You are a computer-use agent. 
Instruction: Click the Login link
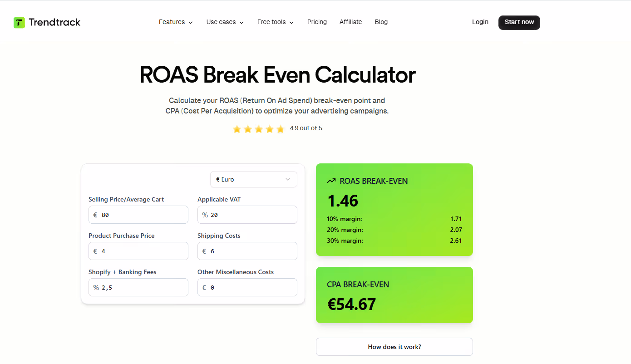coord(480,22)
